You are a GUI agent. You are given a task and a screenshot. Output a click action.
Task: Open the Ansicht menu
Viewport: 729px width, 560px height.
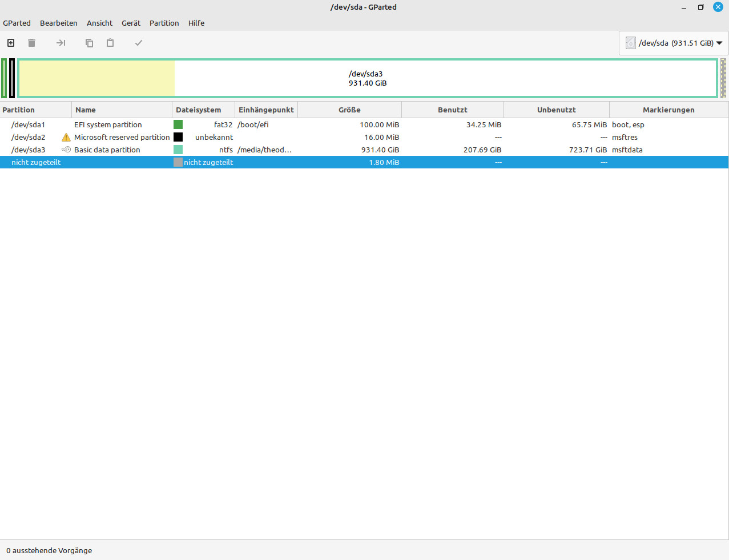(x=100, y=23)
